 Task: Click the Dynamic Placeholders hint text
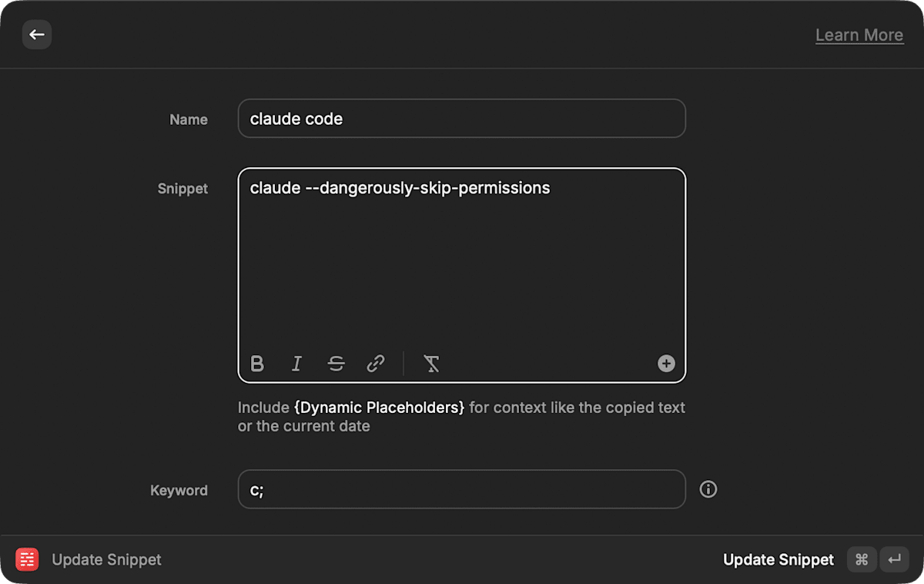click(379, 408)
